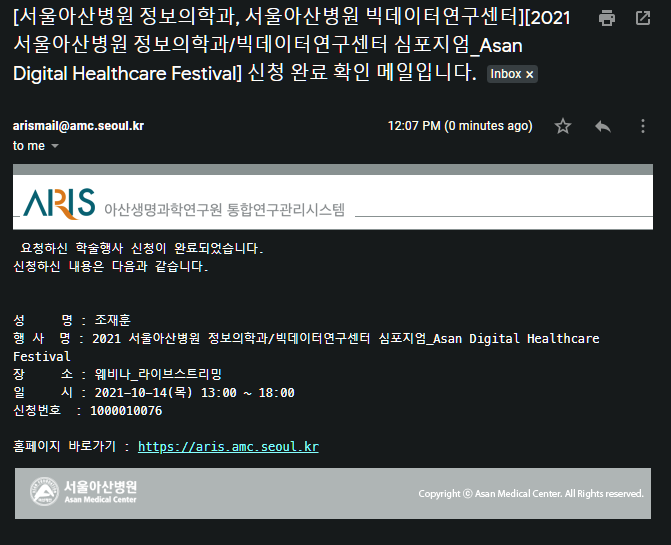Click the 신청하신 내용은 다음과 같습니다 line

[111, 267]
